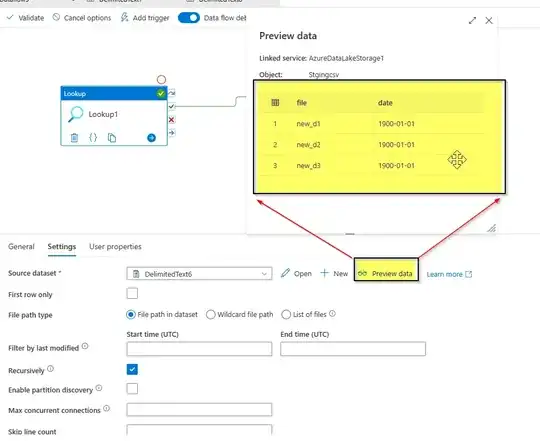This screenshot has height=441, width=540.
Task: Click Open to edit the dataset
Action: click(x=296, y=274)
